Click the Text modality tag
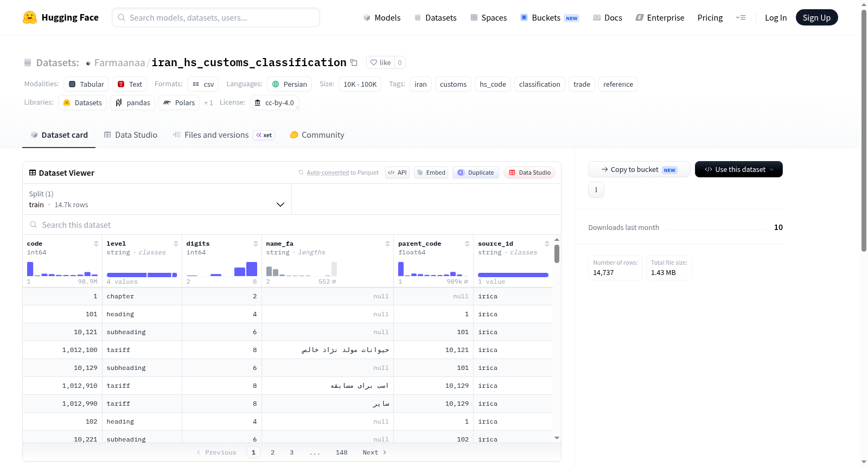 coord(130,84)
